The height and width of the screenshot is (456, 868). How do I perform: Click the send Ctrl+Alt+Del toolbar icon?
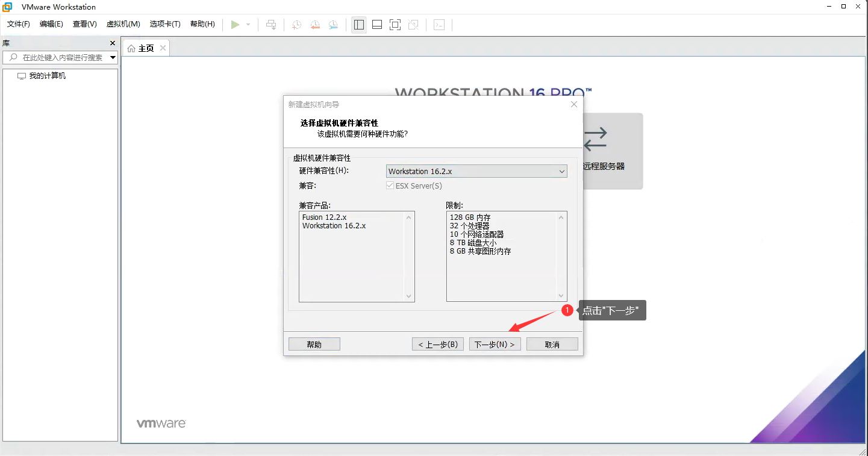click(x=272, y=25)
